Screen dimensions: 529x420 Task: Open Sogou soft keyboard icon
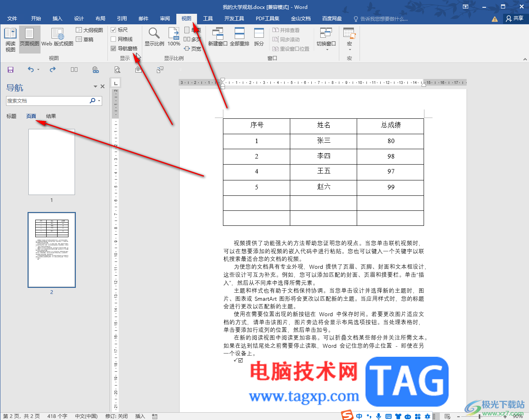[x=388, y=416]
